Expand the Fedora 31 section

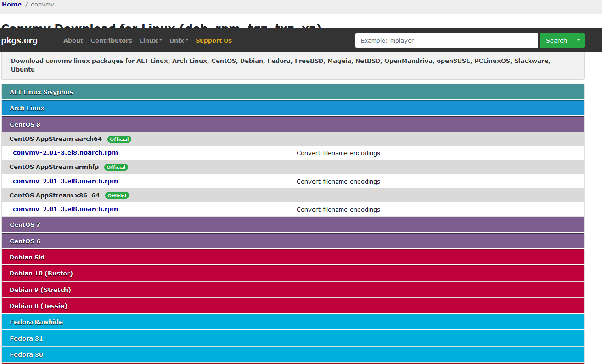[x=293, y=338]
